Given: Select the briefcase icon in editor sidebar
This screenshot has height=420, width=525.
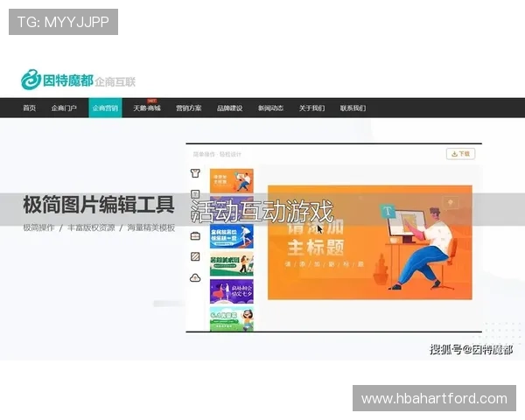Looking at the screenshot, I should coord(195,236).
